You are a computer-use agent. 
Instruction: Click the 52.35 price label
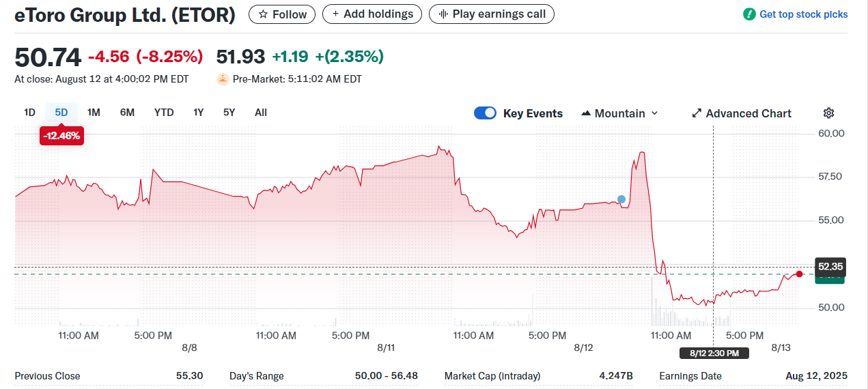pos(830,267)
